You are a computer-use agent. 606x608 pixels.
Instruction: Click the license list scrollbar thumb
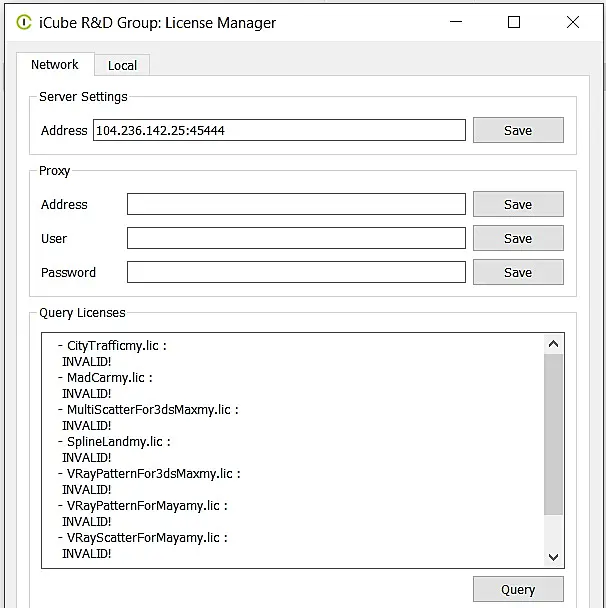(553, 434)
